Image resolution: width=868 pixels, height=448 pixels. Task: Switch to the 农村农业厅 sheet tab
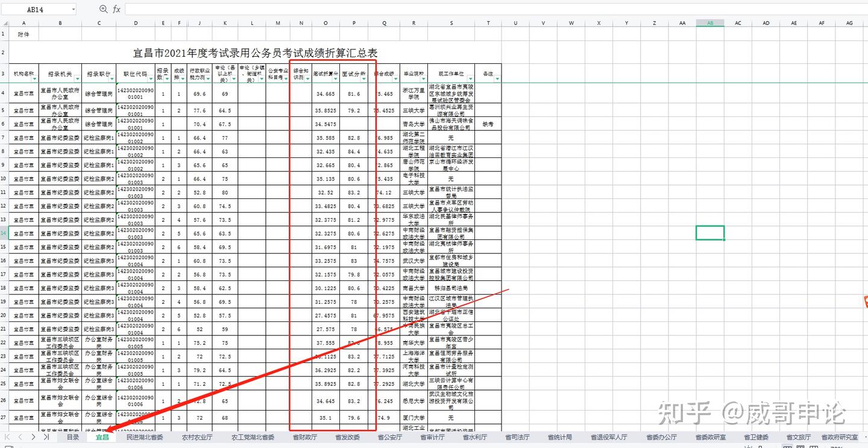tap(197, 437)
